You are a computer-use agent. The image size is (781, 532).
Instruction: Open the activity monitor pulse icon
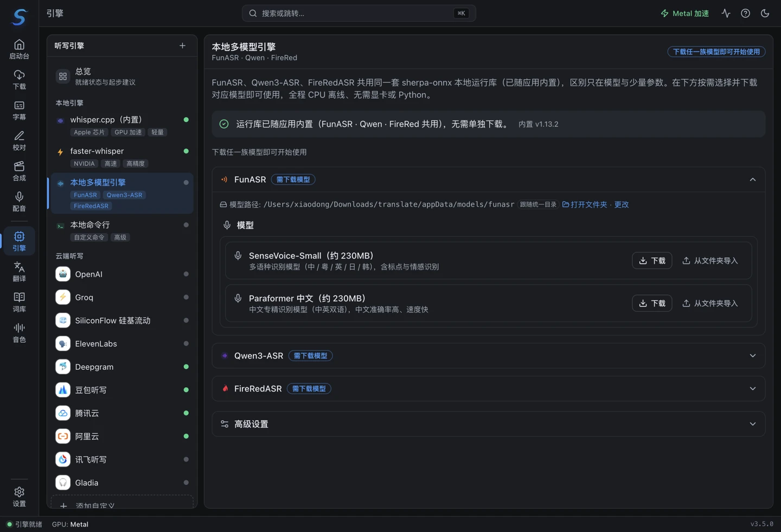[726, 13]
